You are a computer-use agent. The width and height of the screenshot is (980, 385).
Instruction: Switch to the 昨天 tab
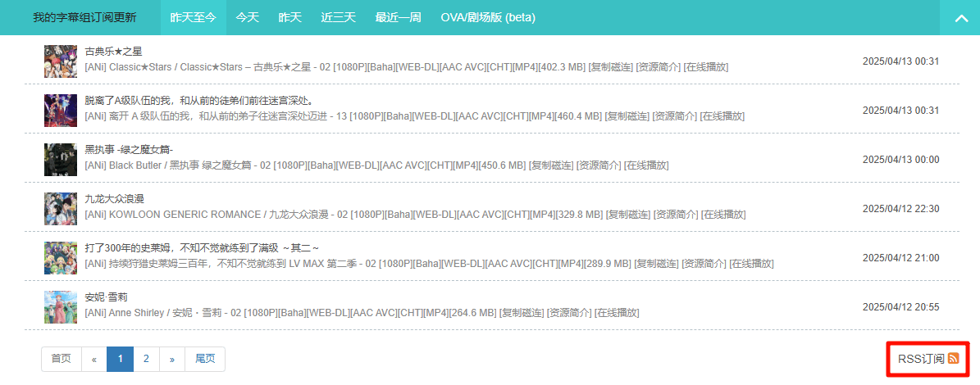pos(290,17)
